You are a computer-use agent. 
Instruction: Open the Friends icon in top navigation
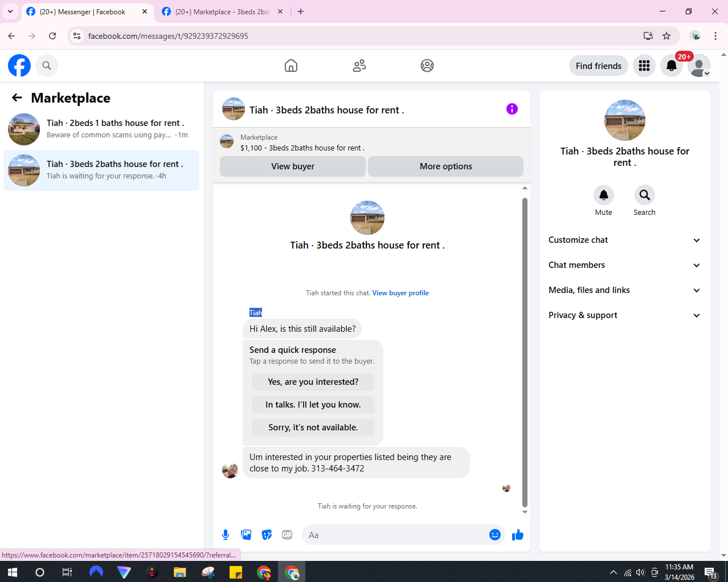coord(359,66)
